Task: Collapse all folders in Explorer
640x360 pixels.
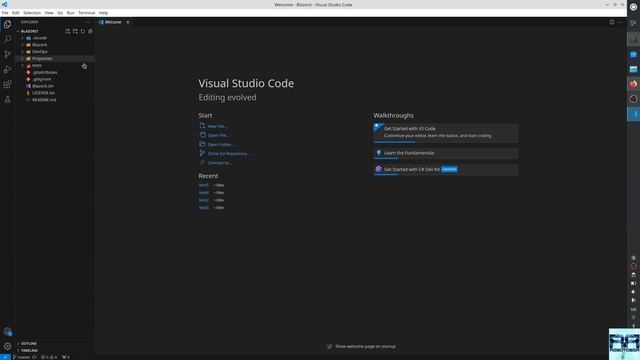Action: tap(90, 31)
